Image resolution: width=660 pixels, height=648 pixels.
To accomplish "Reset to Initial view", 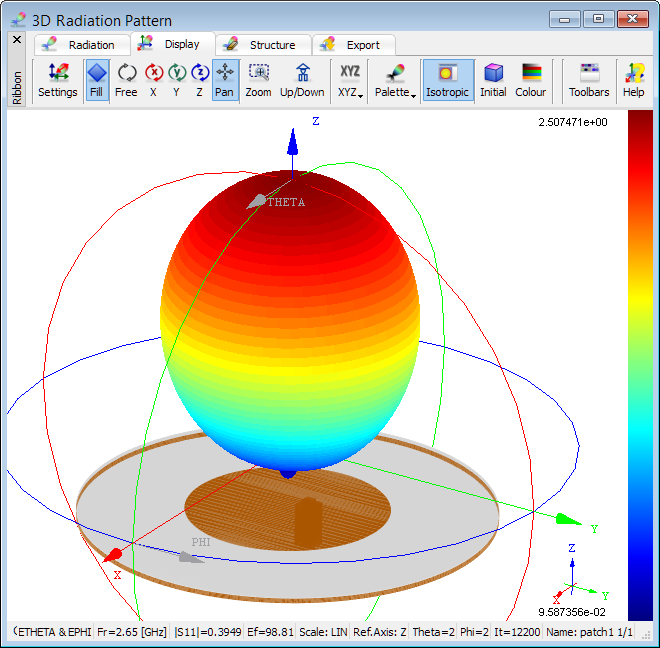I will click(x=493, y=80).
